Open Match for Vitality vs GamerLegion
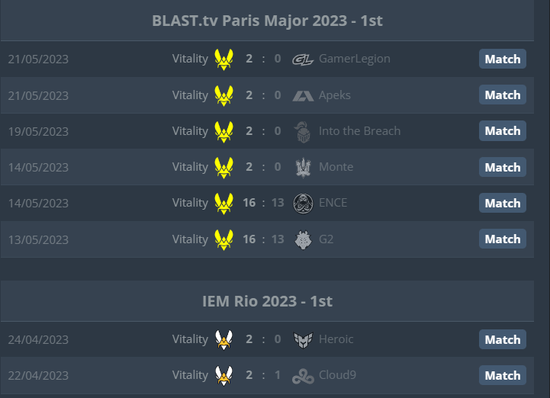This screenshot has height=398, width=550. [502, 59]
